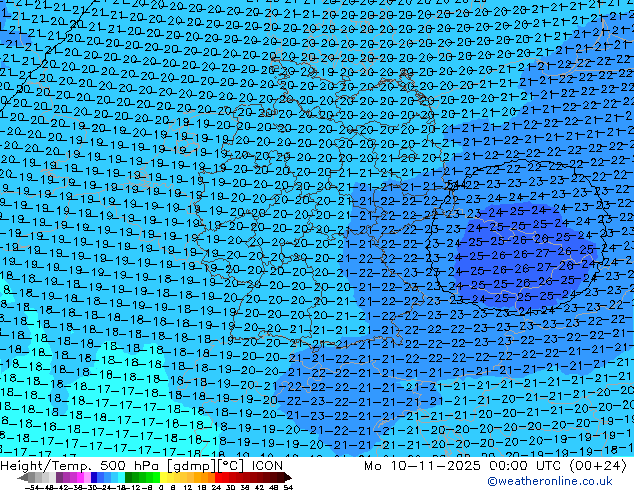Select the darkest green swatch in the legend

click(129, 478)
